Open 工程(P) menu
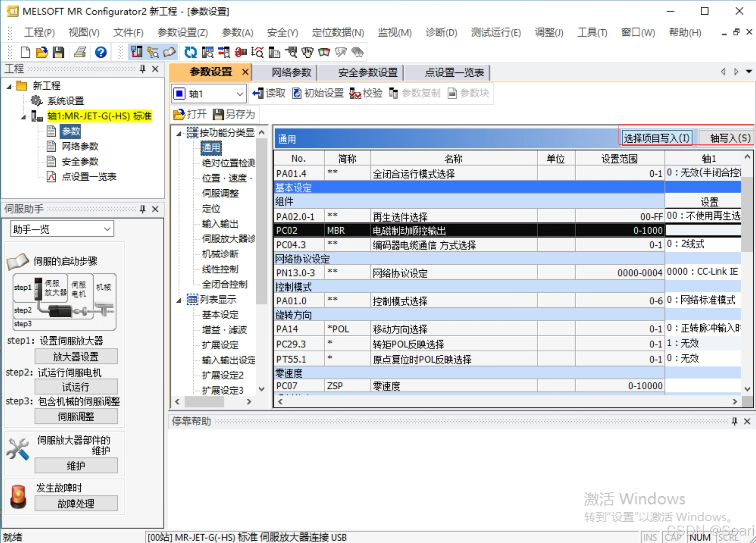Screen dimensions: 756x543 coord(39,32)
